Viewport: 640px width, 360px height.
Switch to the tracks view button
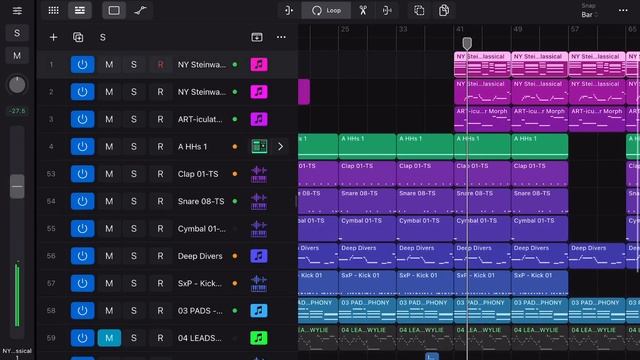coord(80,11)
